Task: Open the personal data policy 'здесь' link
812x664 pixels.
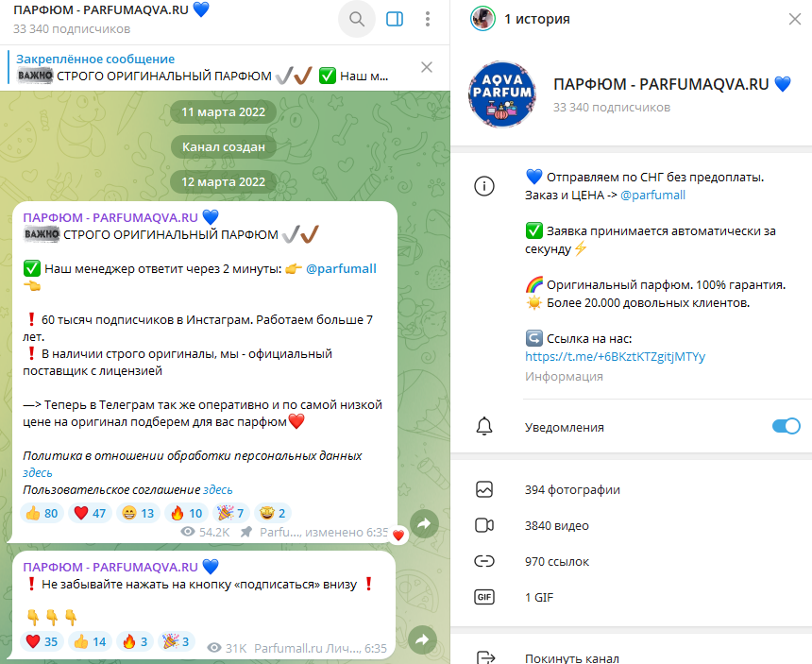Action: tap(37, 473)
